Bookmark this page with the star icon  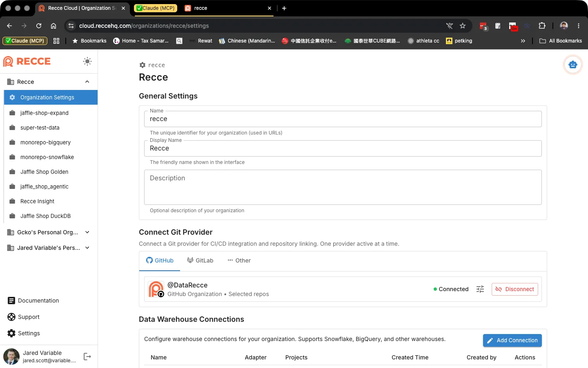click(463, 26)
